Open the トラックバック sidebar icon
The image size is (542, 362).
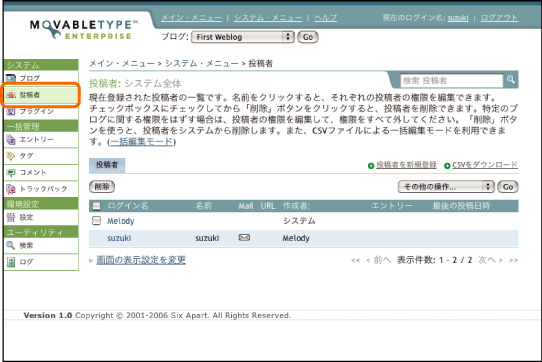[11, 189]
